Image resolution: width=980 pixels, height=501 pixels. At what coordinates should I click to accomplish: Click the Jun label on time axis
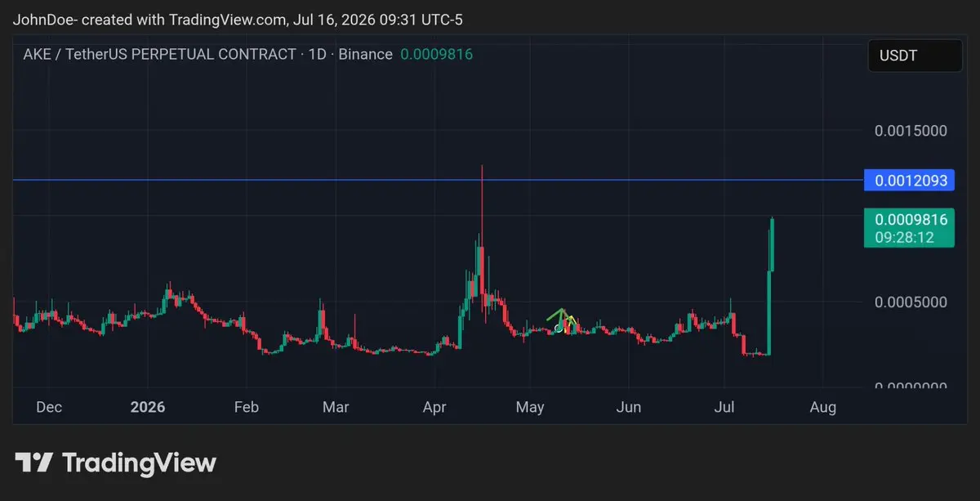tap(628, 407)
